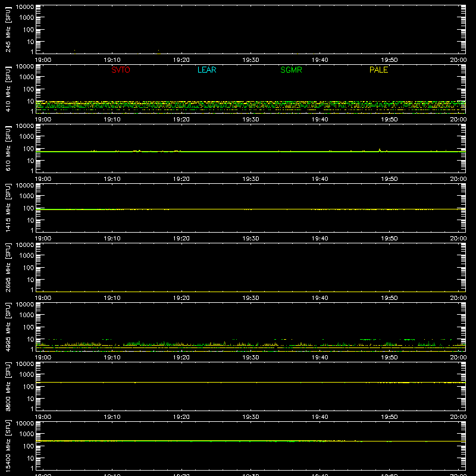
Task: Select the 15400 MHz [SFU] axis title
Action: (x=8, y=446)
